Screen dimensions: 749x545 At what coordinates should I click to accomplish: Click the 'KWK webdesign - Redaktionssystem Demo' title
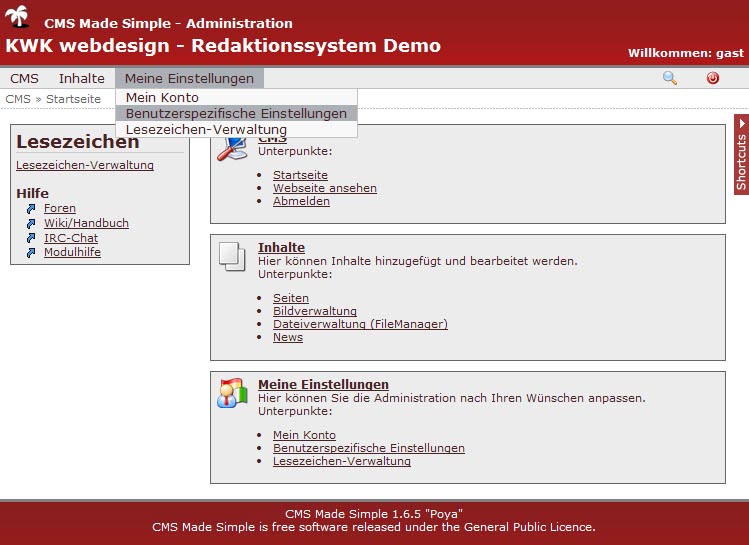(x=223, y=46)
